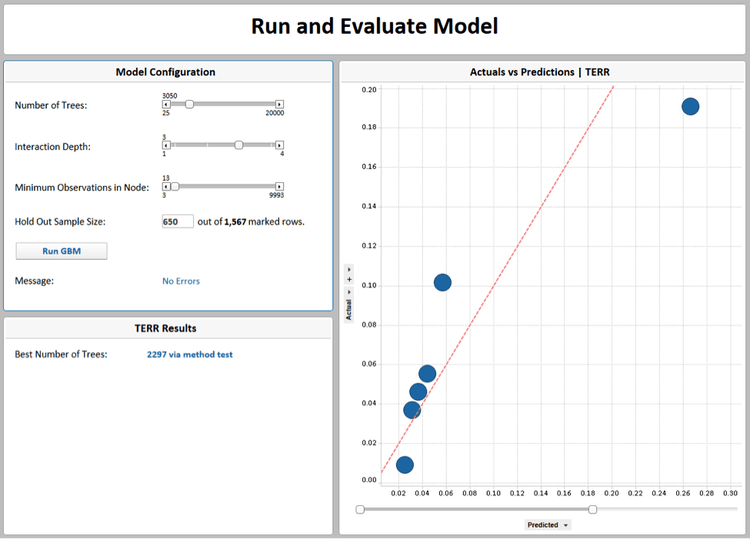Screen dimensions: 750x539
Task: Click the Number of Trees slider thumb
Action: pyautogui.click(x=189, y=104)
